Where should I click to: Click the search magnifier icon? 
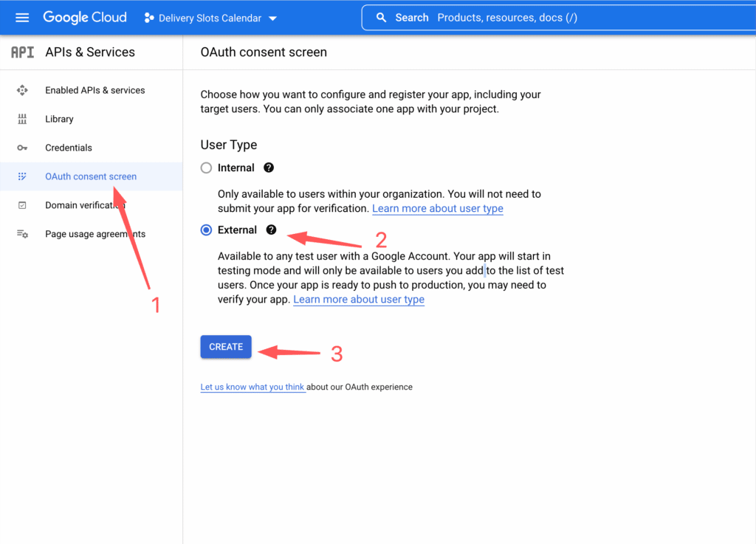tap(381, 18)
